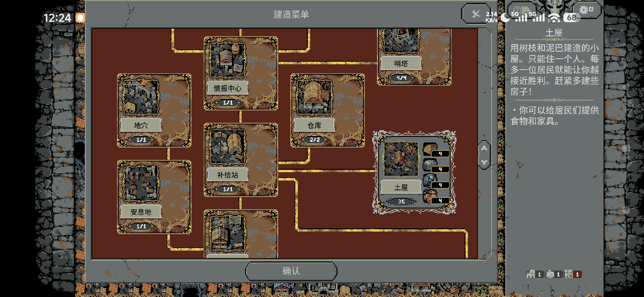
Task: Click the Wi-Fi status icon
Action: [554, 18]
